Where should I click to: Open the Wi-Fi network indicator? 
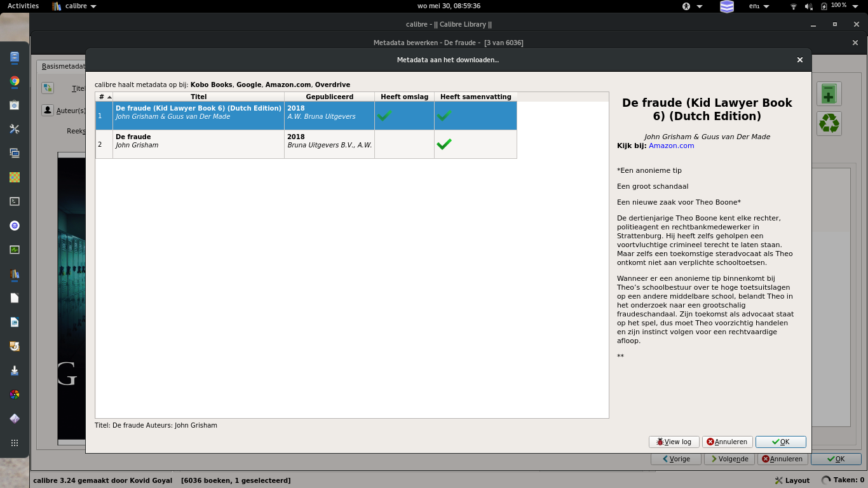793,6
